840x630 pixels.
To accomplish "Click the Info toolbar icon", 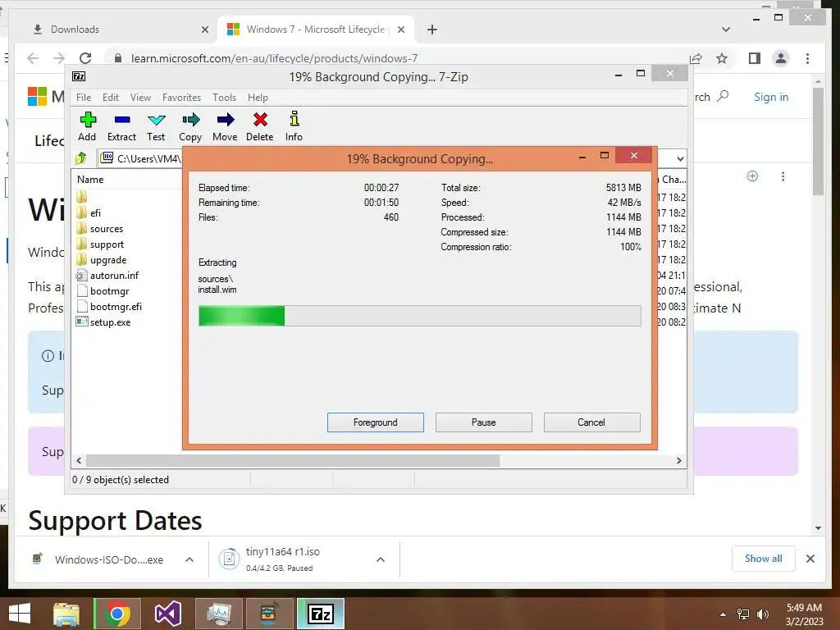I will click(294, 126).
